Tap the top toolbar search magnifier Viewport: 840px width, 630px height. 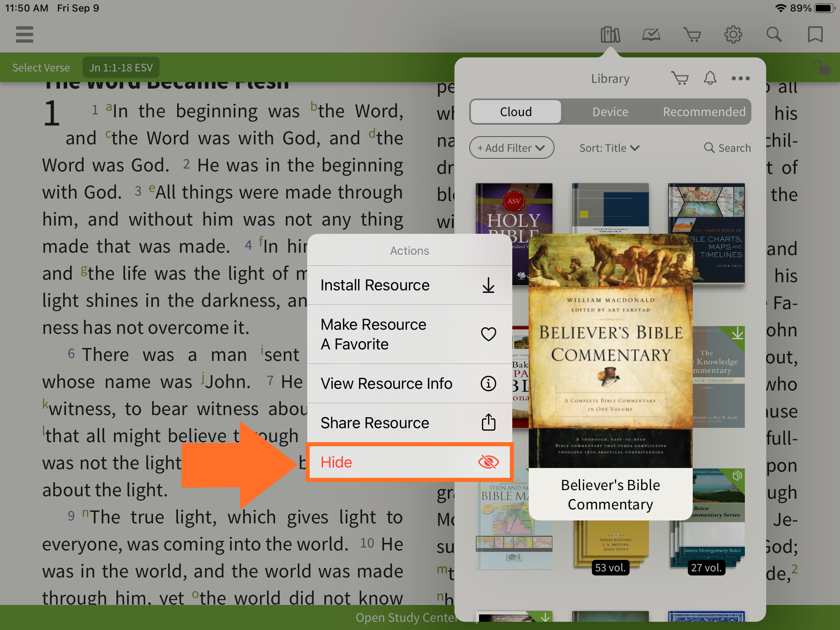tap(774, 34)
